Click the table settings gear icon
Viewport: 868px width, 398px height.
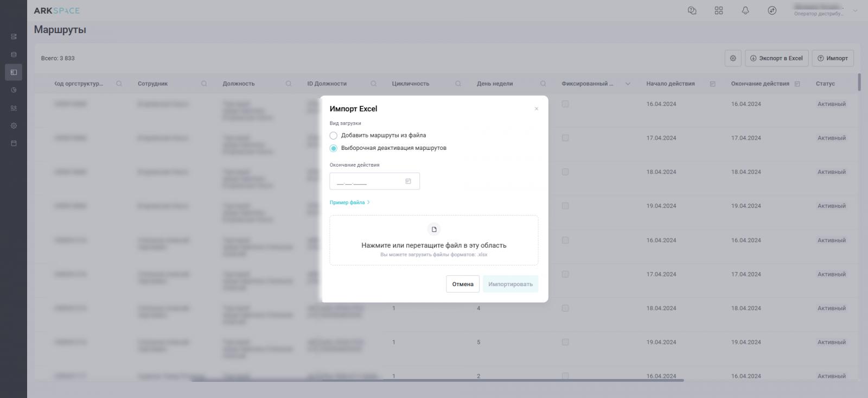733,58
